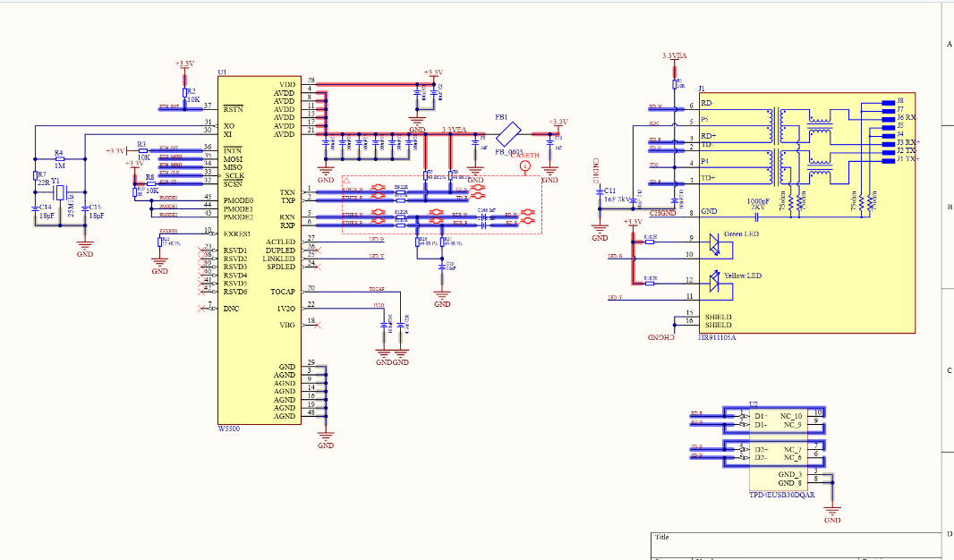954x560 pixels.
Task: Click the W5500 U1 component body
Action: [260, 250]
